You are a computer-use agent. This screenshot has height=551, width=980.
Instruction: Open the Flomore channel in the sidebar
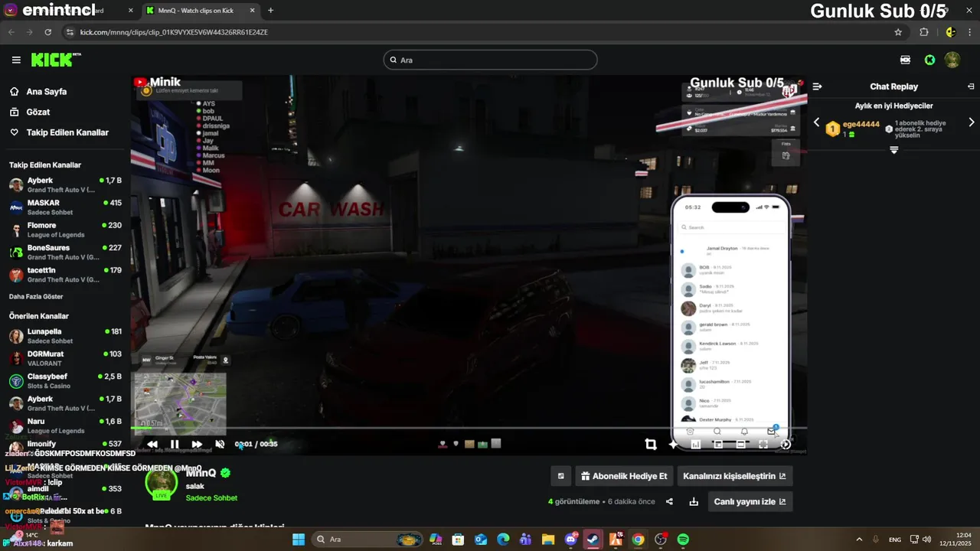coord(65,230)
